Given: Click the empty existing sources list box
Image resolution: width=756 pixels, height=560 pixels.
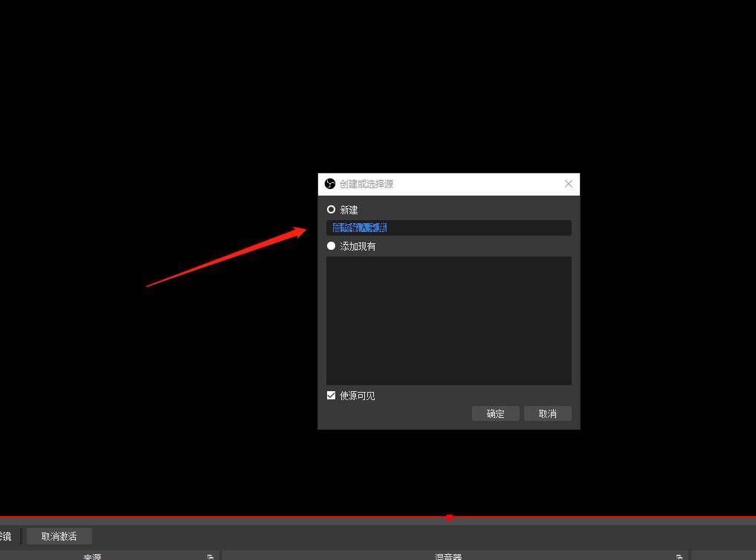Looking at the screenshot, I should click(448, 321).
